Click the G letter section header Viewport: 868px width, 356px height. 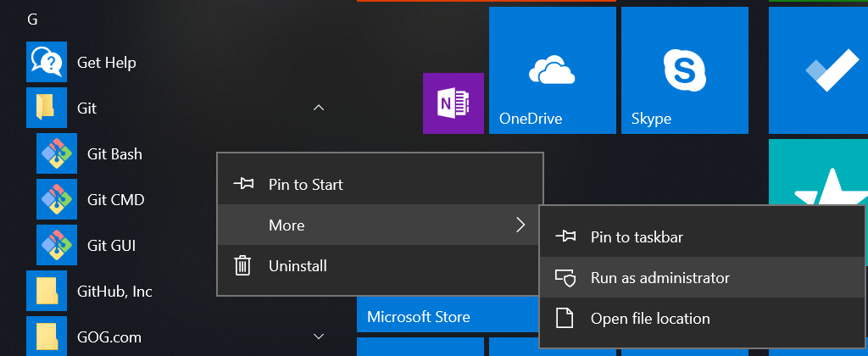(33, 20)
